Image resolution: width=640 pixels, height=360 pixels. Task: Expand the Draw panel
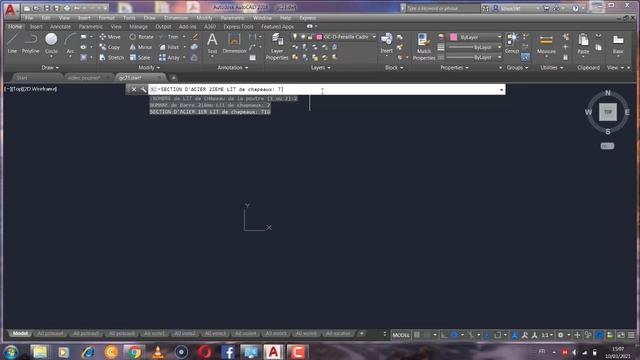coord(50,68)
